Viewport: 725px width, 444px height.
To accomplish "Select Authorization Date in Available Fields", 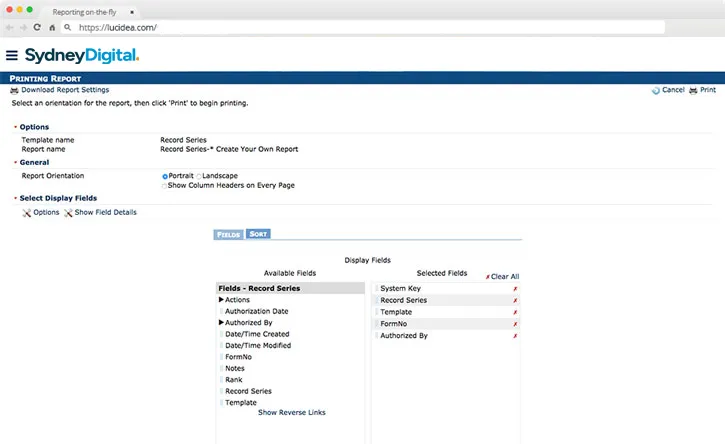I will pos(257,311).
